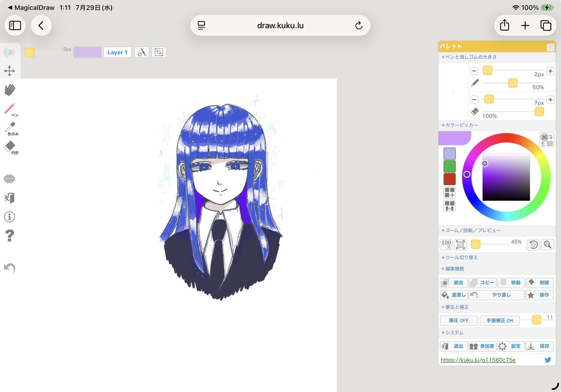Screen dimensions: 561x392
Task: Open the Safari share sheet
Action: [x=504, y=25]
